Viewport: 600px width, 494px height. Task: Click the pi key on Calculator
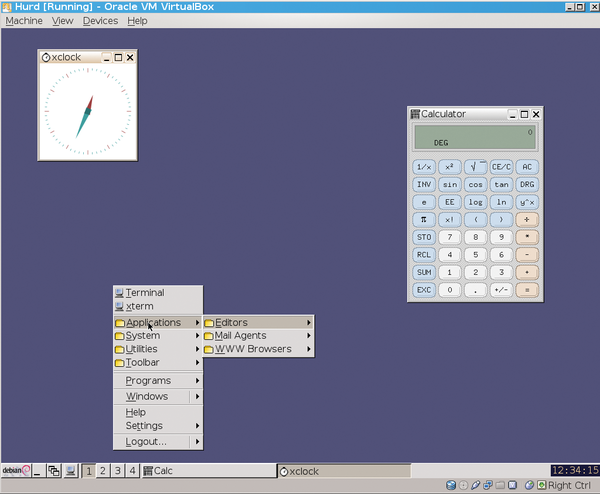(x=424, y=220)
